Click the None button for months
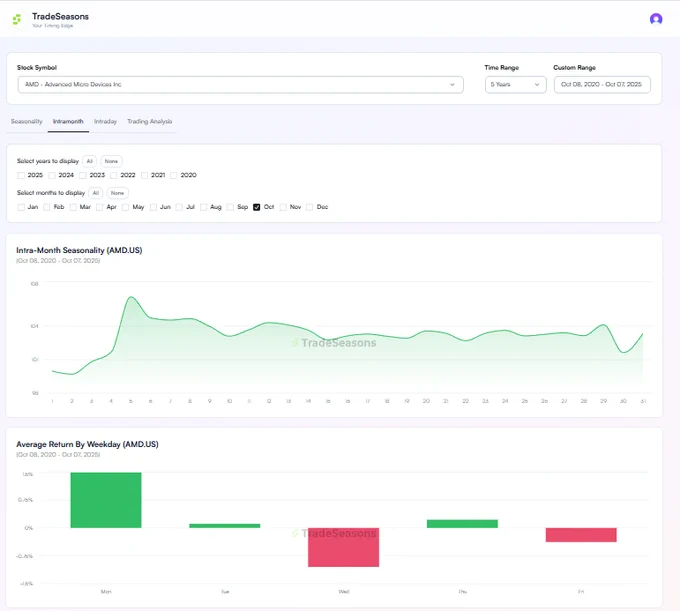This screenshot has height=611, width=680. pyautogui.click(x=117, y=193)
